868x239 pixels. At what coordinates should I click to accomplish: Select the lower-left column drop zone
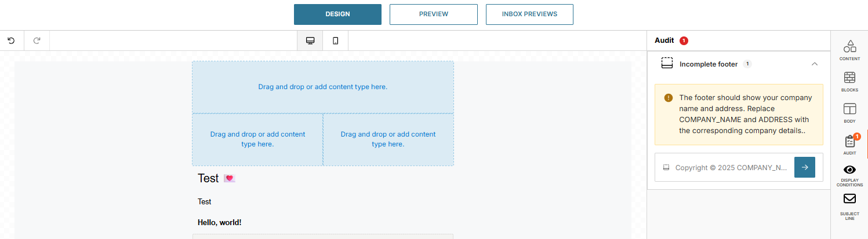[x=257, y=139]
